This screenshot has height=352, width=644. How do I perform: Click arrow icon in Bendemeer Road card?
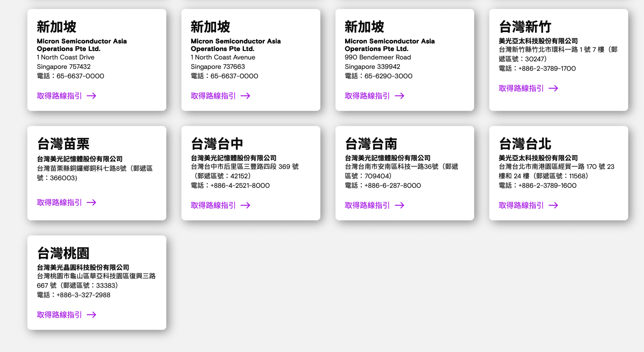click(400, 96)
